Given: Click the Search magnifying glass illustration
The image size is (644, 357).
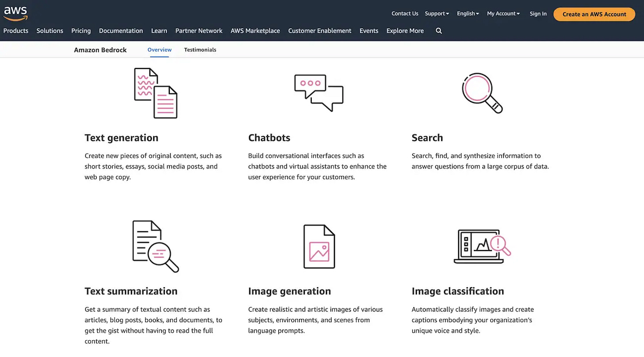Looking at the screenshot, I should click(x=482, y=93).
